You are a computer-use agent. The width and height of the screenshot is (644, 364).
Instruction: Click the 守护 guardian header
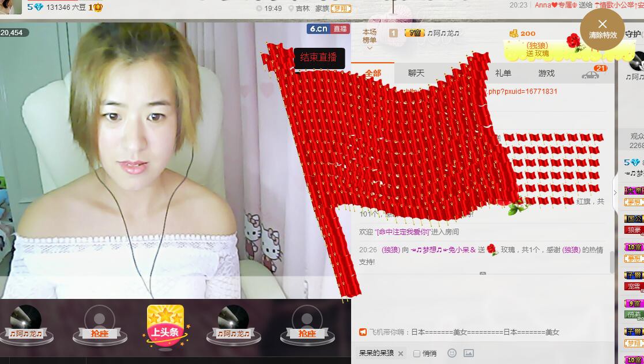point(634,34)
